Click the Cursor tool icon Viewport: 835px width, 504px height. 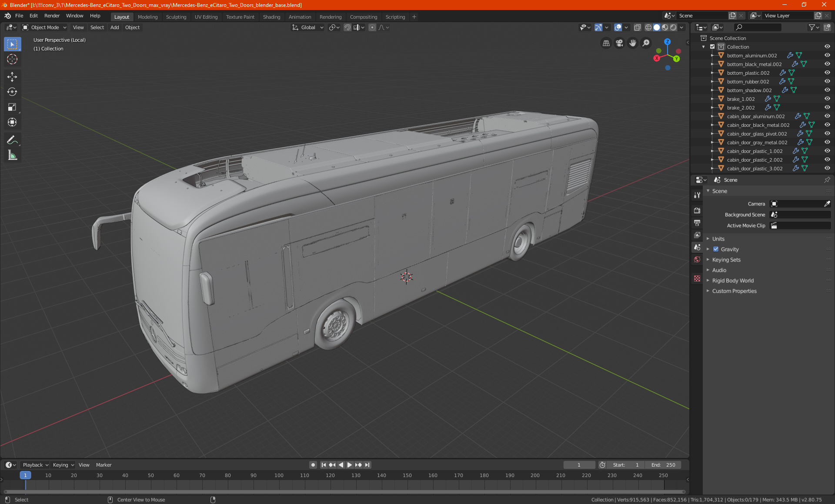tap(12, 59)
